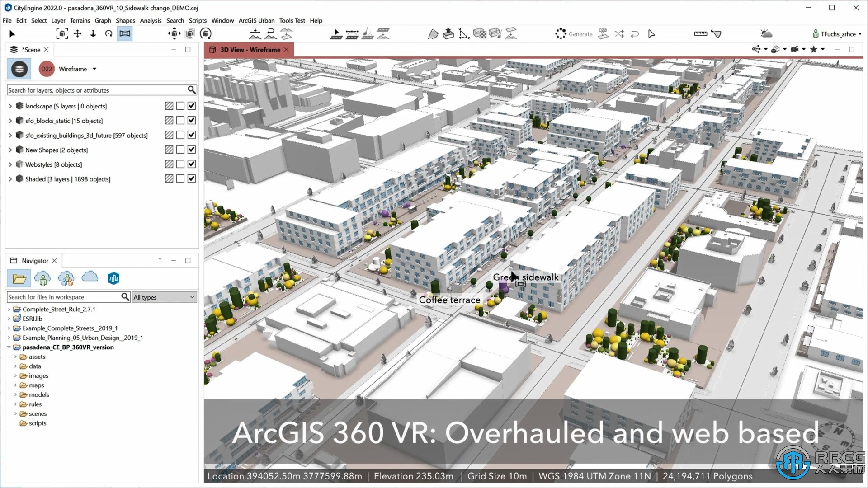
Task: Expand the Complete_Street_Rule_2.7.1 project
Action: [9, 309]
